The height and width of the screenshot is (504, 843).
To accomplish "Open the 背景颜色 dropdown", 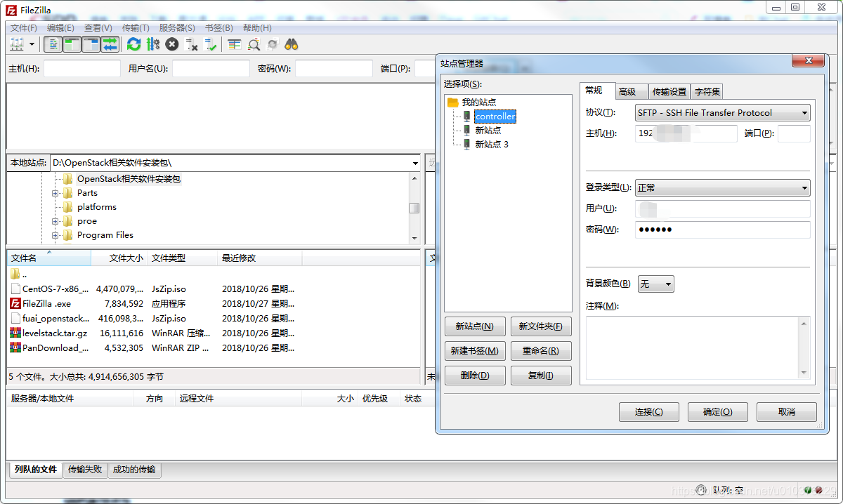I will point(656,284).
